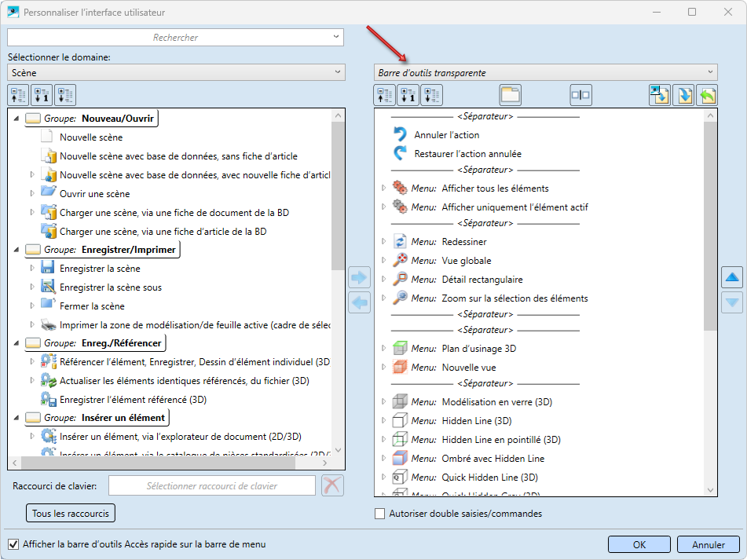Collapse the Nouveau/Ouvrir group
747x560 pixels.
[x=16, y=118]
